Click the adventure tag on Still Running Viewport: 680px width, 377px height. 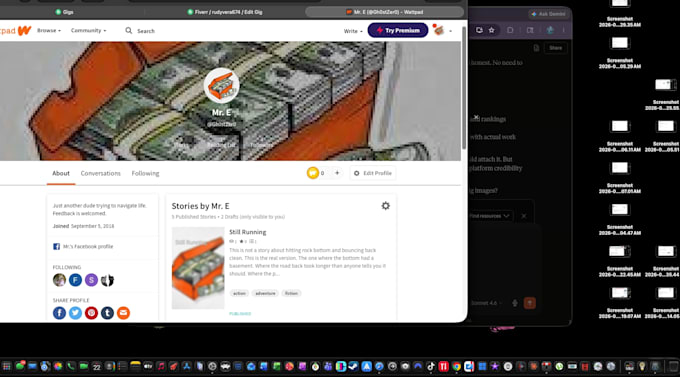tap(265, 293)
